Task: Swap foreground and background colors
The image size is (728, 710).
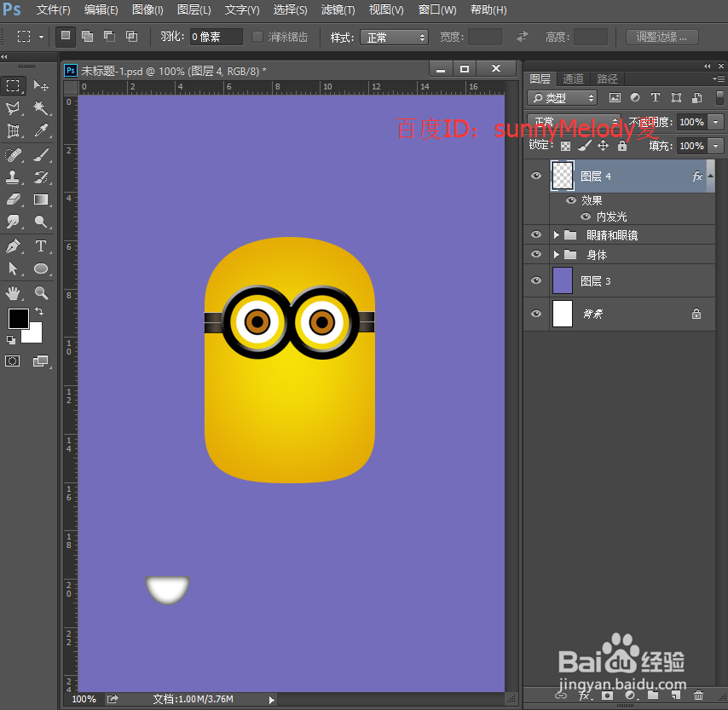Action: tap(39, 311)
